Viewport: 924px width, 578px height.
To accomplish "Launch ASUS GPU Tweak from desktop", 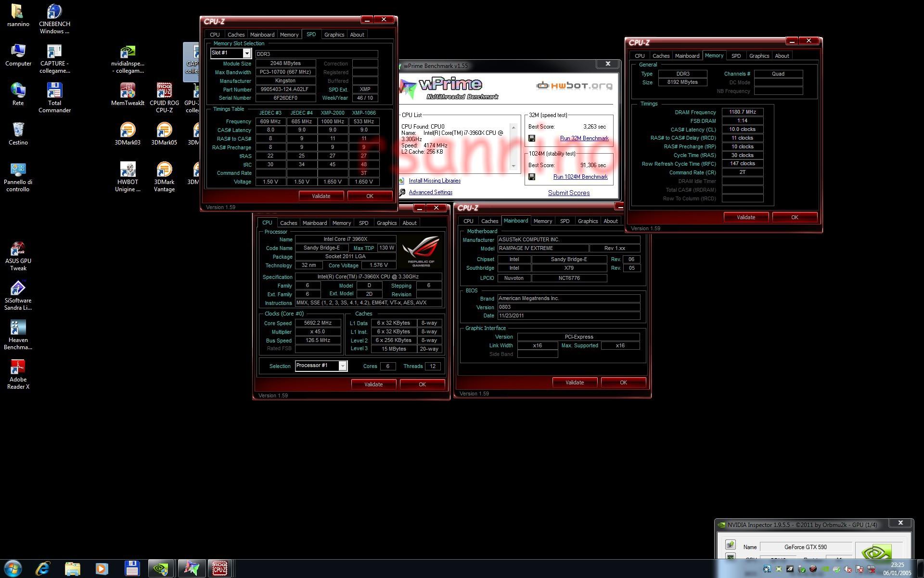I will 18,256.
